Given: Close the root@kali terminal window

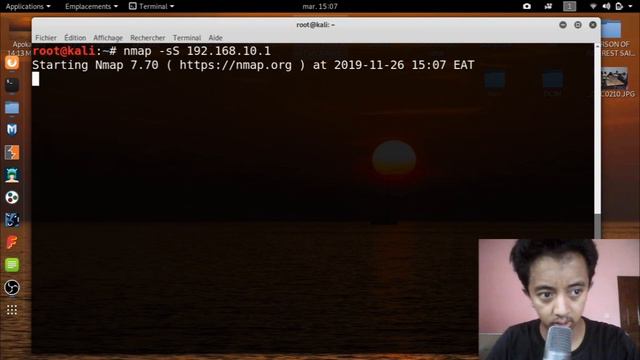Looking at the screenshot, I should pyautogui.click(x=593, y=25).
